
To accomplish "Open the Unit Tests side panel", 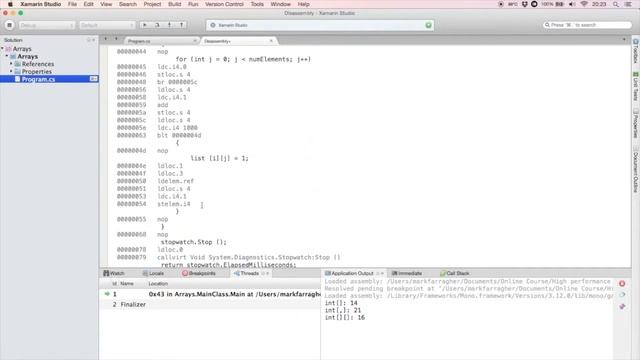I will coord(636,86).
